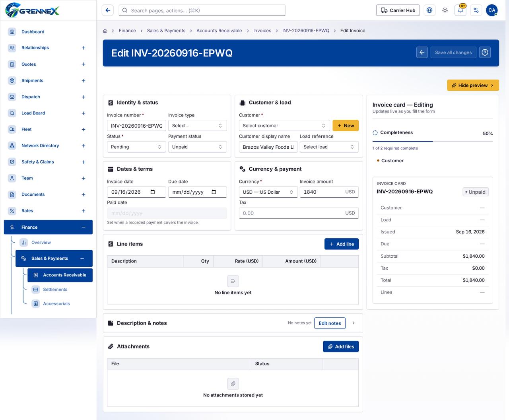
Task: Collapse the Sales & Payments submenu
Action: 82,259
